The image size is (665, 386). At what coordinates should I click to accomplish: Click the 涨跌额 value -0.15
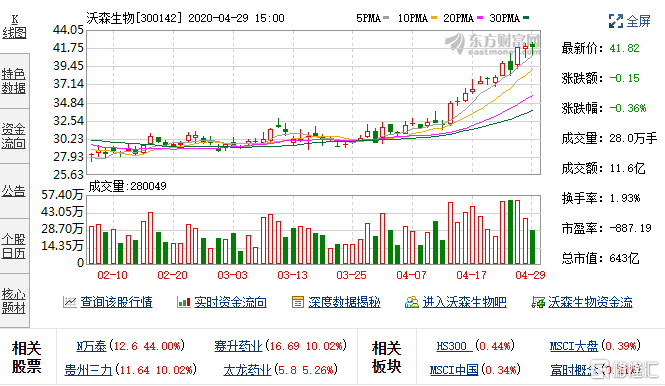(624, 78)
